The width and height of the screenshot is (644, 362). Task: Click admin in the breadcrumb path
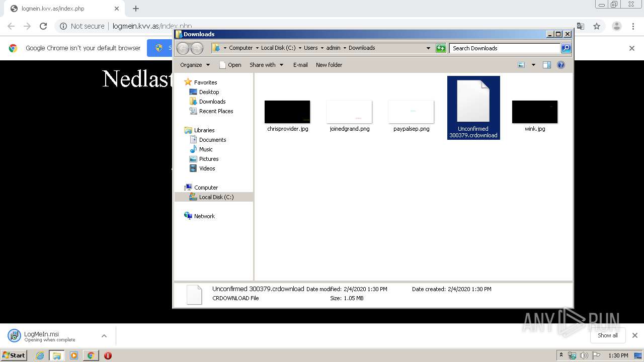coord(333,48)
